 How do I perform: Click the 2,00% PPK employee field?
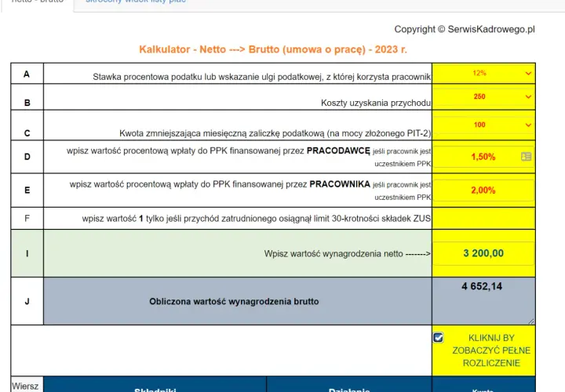(x=483, y=190)
